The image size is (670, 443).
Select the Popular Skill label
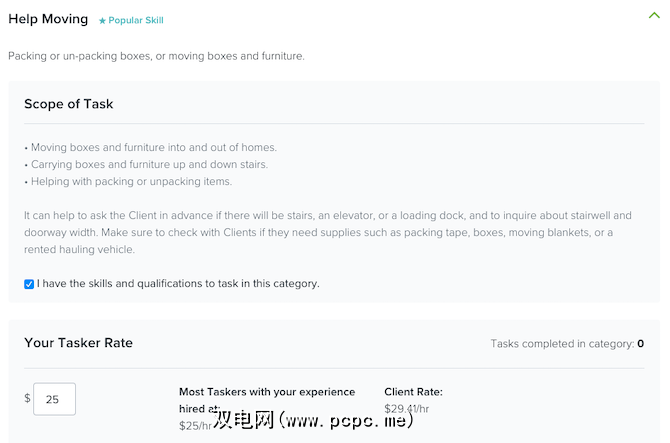pos(136,20)
